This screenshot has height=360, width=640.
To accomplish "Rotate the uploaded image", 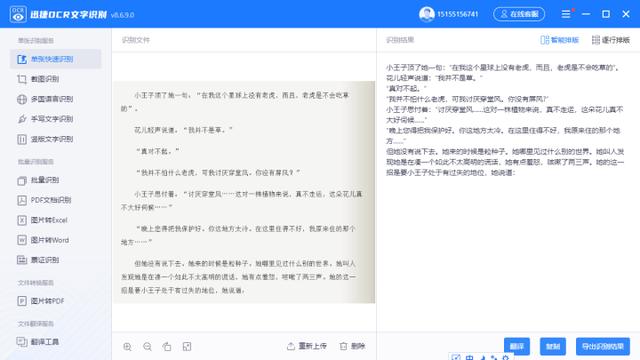I will click(x=167, y=347).
